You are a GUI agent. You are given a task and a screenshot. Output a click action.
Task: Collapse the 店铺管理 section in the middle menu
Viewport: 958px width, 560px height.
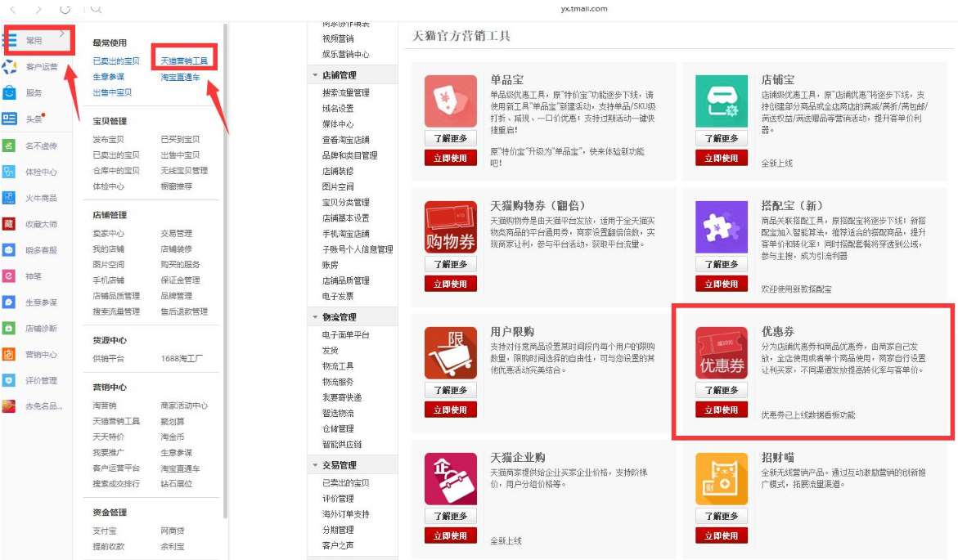pos(315,75)
